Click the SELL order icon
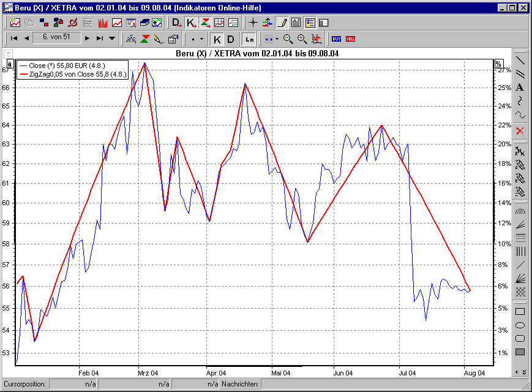The height and width of the screenshot is (392, 532). pos(350,39)
